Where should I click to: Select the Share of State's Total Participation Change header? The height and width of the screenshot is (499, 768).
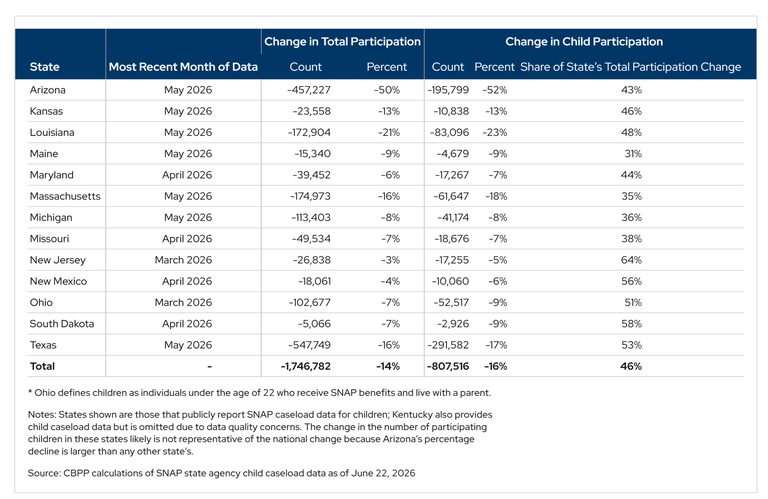pos(630,67)
